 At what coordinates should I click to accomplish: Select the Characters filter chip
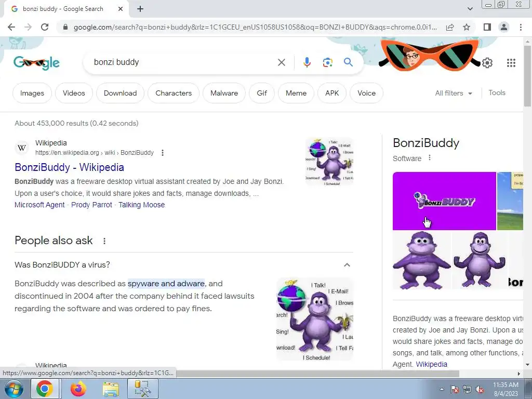(x=174, y=93)
